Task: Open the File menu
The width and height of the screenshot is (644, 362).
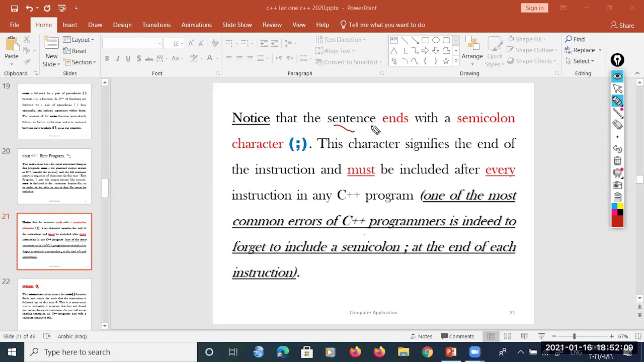Action: (15, 25)
